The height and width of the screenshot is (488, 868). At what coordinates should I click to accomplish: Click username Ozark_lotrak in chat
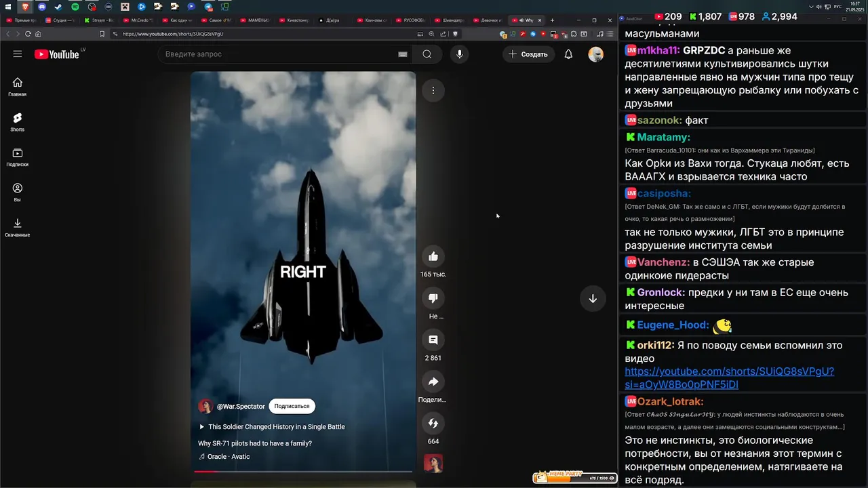pos(670,401)
